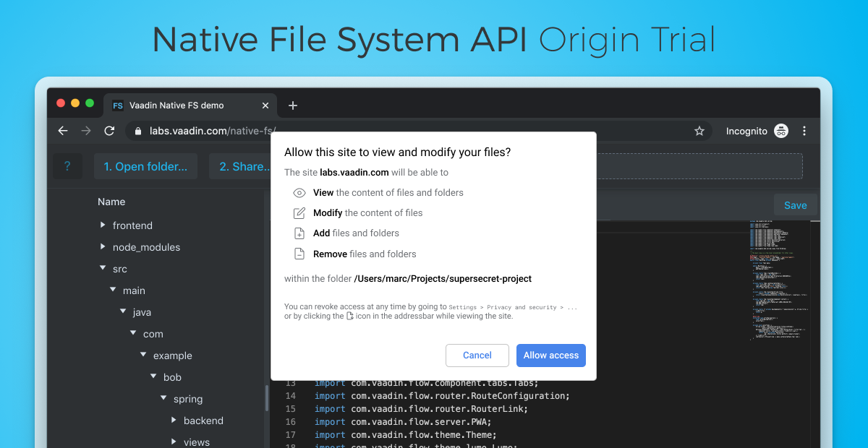This screenshot has width=868, height=448.
Task: Click code line 15 RouterLink import
Action: pyautogui.click(x=421, y=409)
